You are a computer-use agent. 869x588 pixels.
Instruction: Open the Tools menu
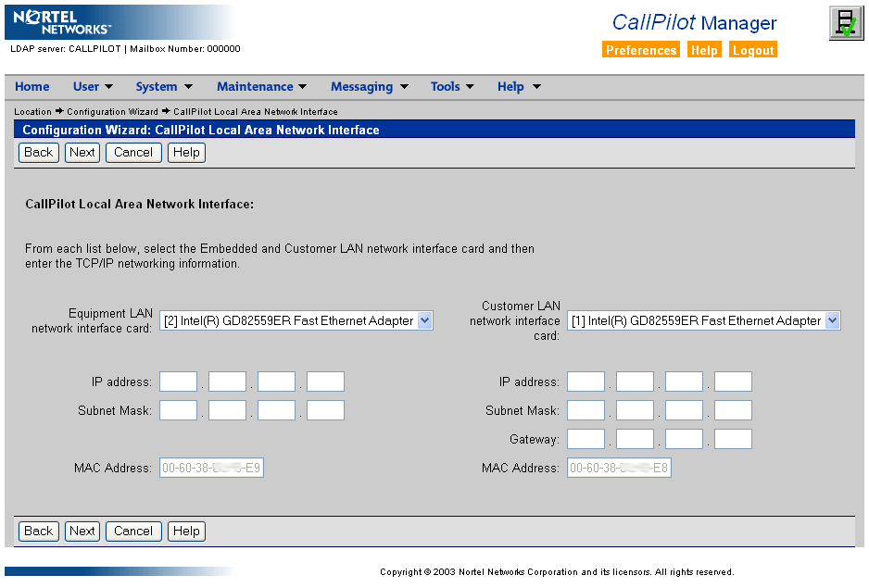point(452,86)
